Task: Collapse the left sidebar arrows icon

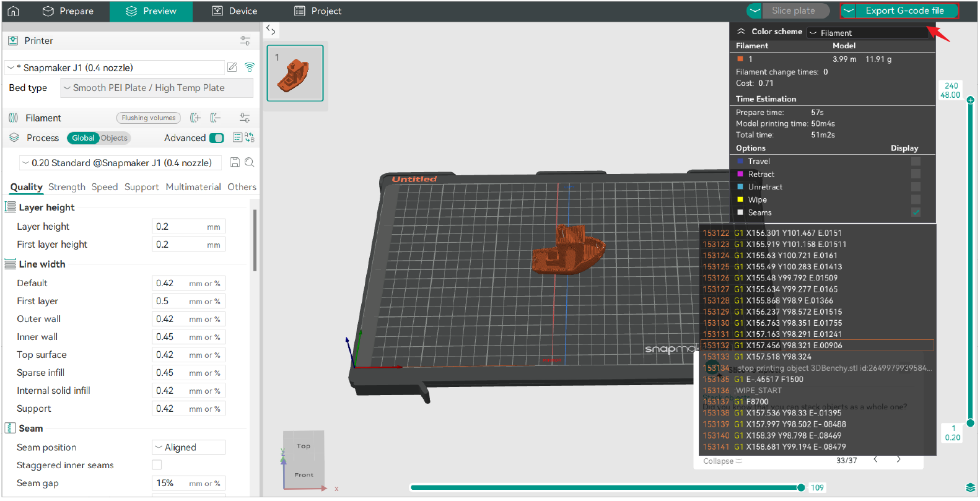Action: click(x=271, y=30)
